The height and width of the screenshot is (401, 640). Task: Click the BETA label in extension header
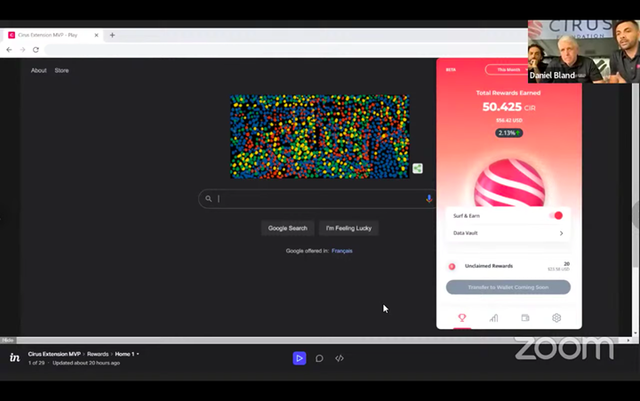451,70
